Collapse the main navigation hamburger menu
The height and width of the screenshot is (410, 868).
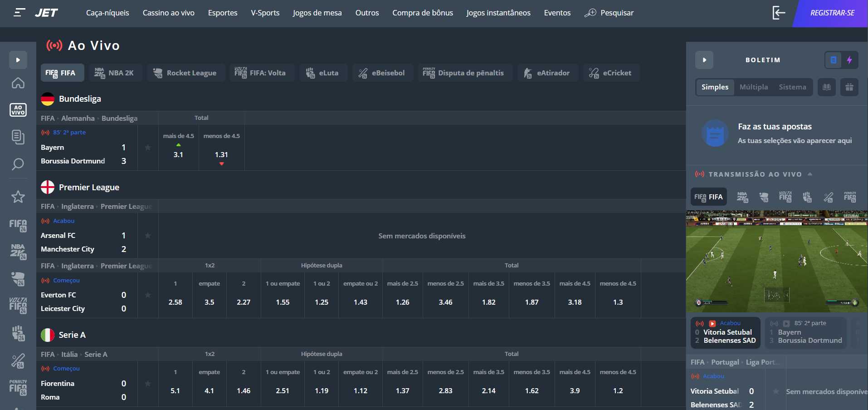tap(18, 12)
